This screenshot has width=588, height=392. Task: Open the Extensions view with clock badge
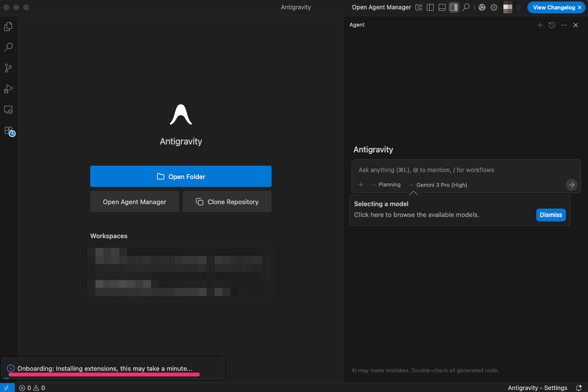pos(9,131)
